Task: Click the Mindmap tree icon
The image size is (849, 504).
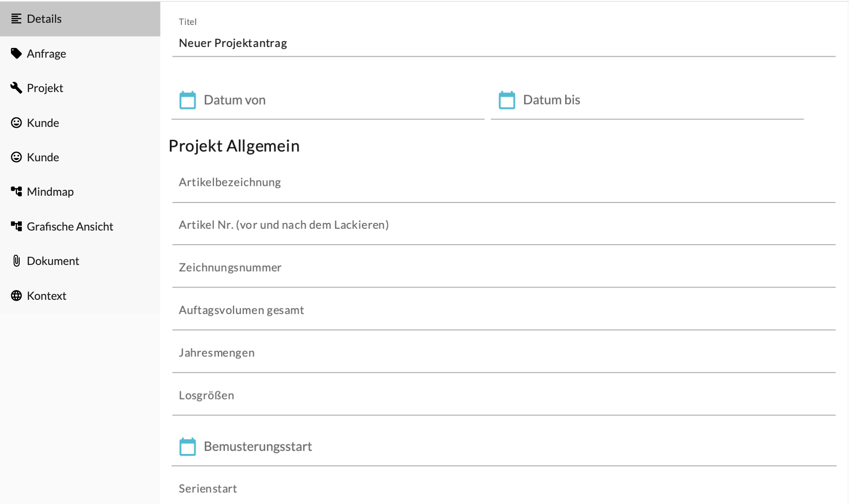Action: 16,192
